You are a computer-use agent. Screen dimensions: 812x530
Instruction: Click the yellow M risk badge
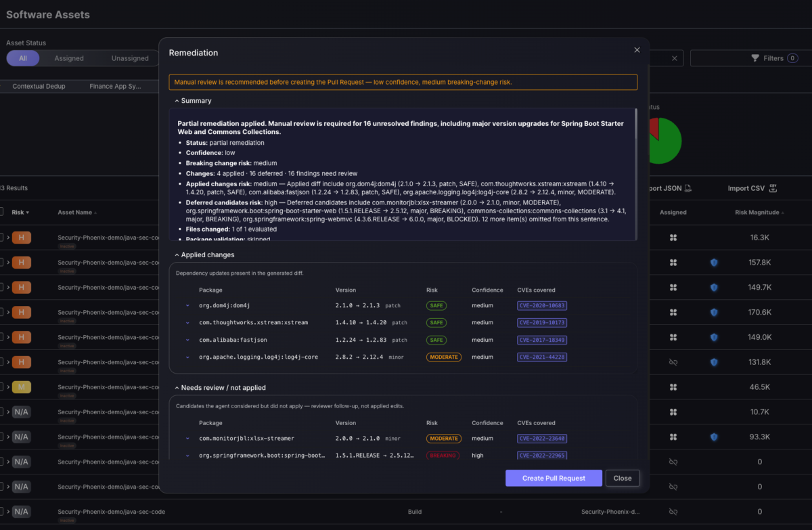pos(21,387)
